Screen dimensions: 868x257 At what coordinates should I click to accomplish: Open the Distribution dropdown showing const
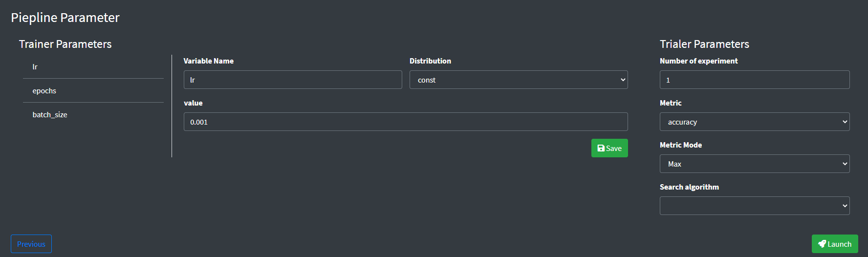pyautogui.click(x=519, y=80)
